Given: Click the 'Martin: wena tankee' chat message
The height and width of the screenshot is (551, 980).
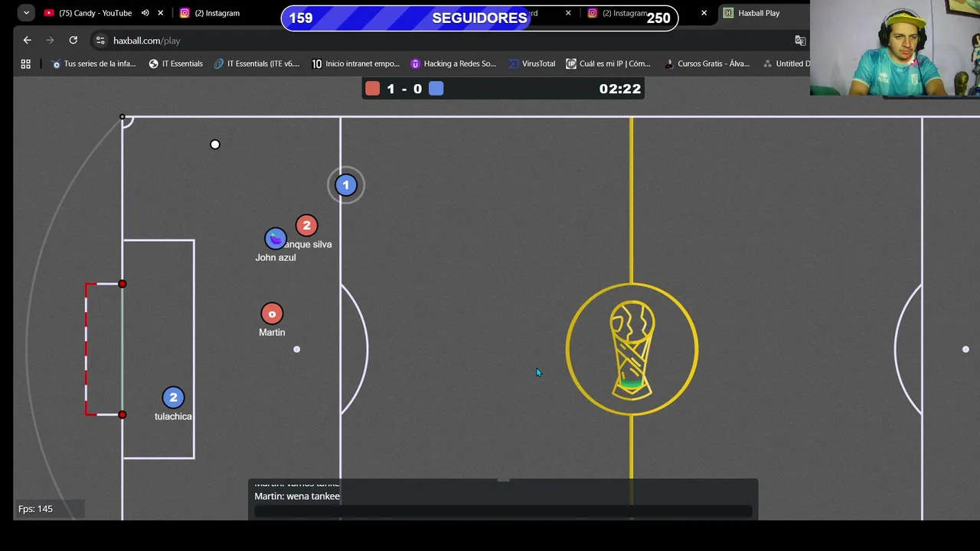Looking at the screenshot, I should point(297,496).
